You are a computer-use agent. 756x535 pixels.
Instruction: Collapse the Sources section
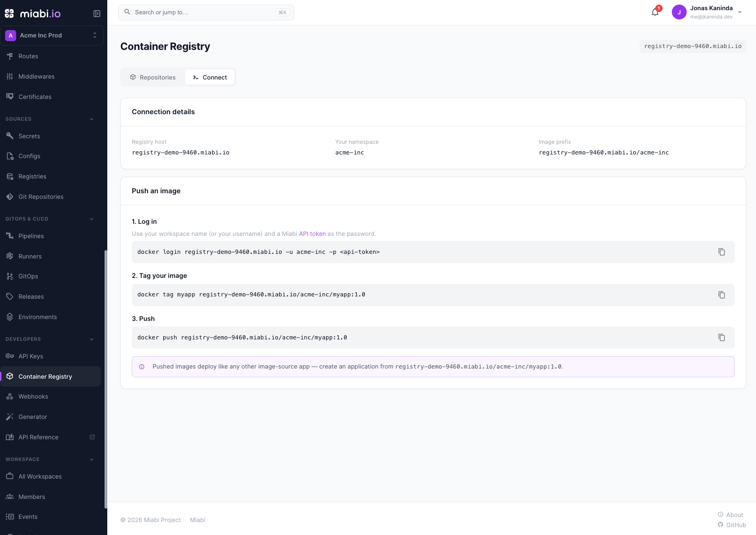pyautogui.click(x=92, y=119)
